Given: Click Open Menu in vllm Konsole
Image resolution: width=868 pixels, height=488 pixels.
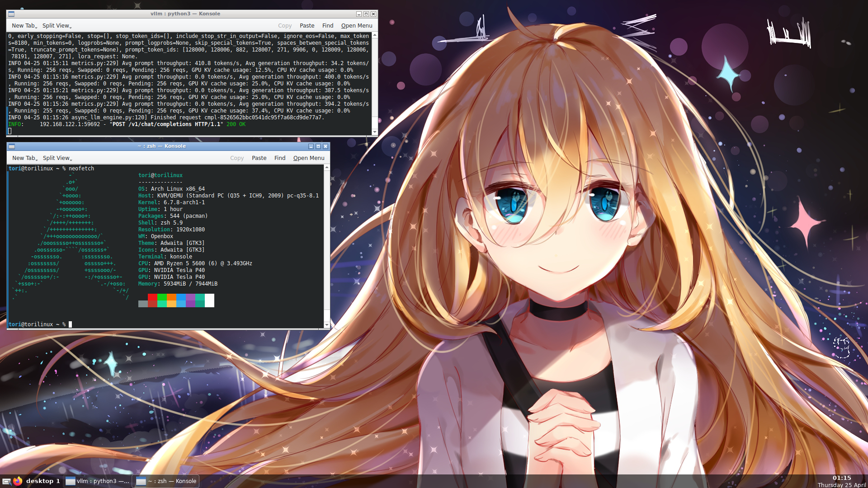Looking at the screenshot, I should [357, 26].
